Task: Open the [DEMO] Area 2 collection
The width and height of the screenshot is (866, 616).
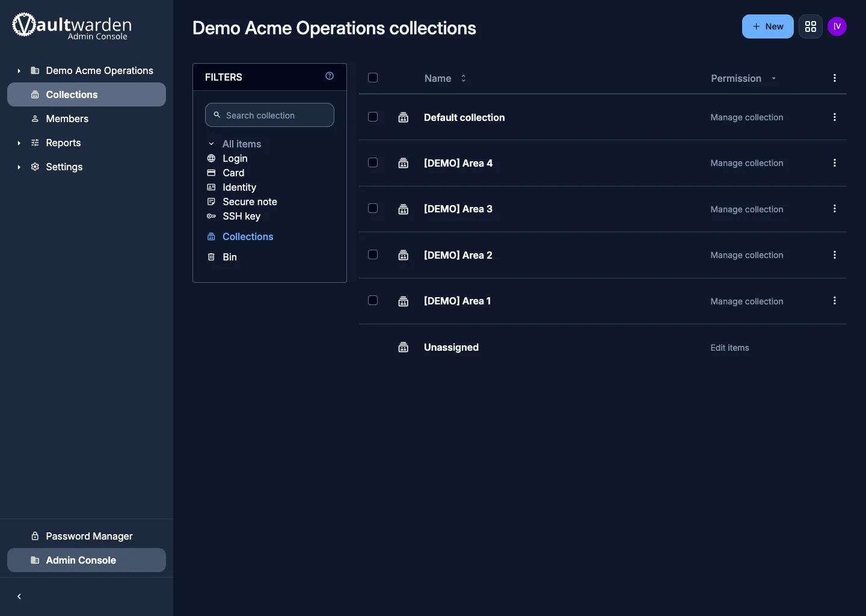Action: click(458, 255)
